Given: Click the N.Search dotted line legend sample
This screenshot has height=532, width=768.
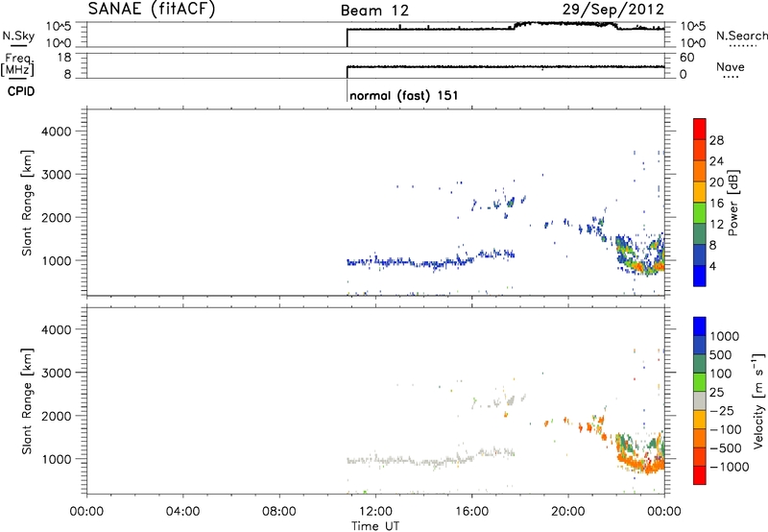Looking at the screenshot, I should (742, 46).
